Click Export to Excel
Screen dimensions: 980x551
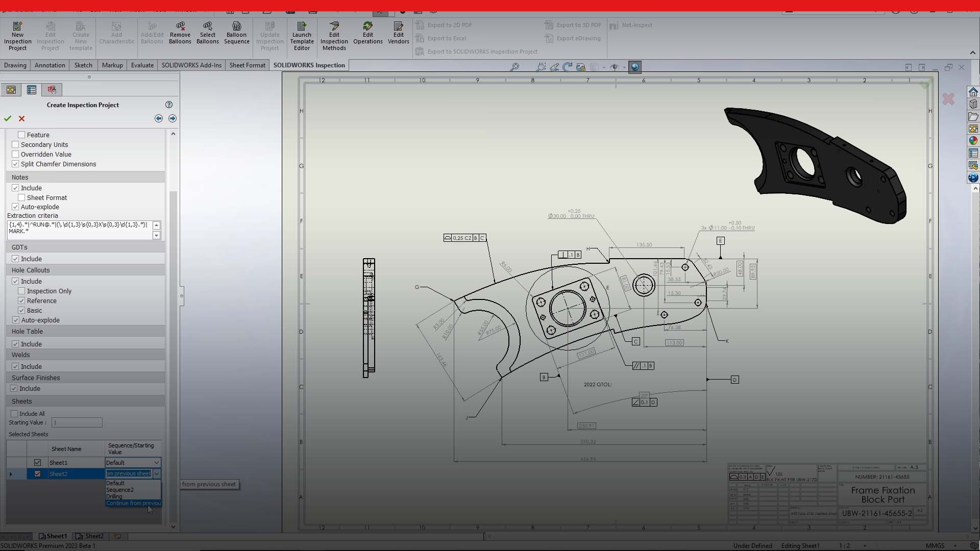coord(447,38)
